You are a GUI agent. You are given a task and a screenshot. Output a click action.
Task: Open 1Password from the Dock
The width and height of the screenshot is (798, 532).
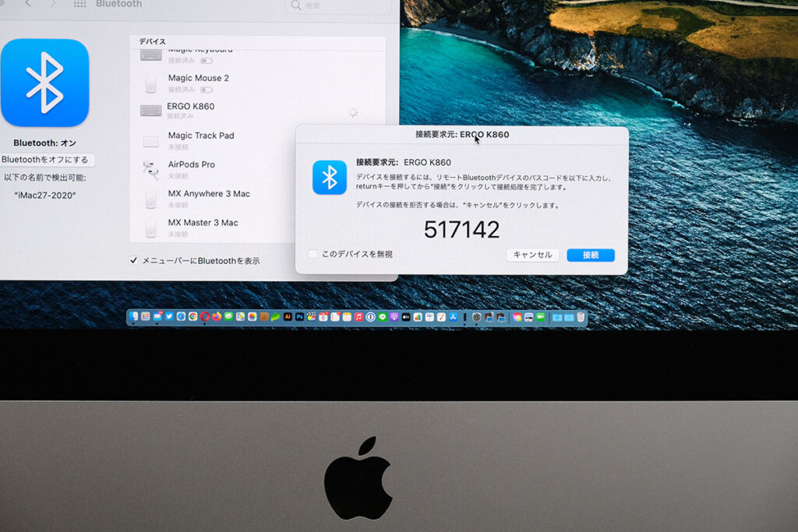point(370,317)
